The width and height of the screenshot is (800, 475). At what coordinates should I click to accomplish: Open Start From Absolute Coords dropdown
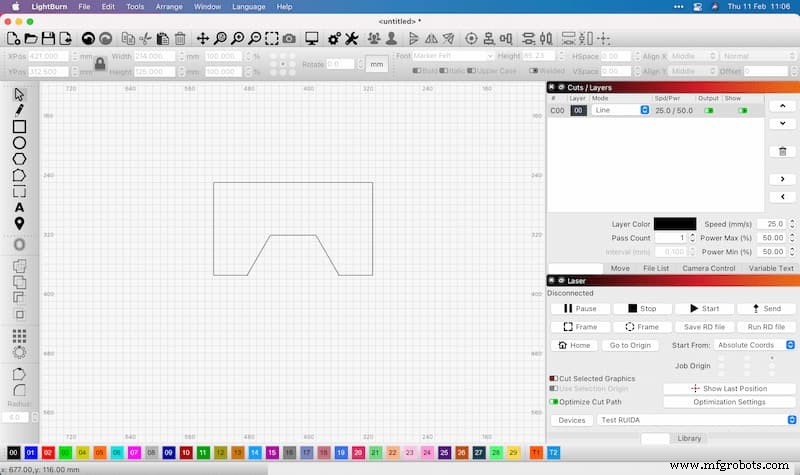click(754, 345)
